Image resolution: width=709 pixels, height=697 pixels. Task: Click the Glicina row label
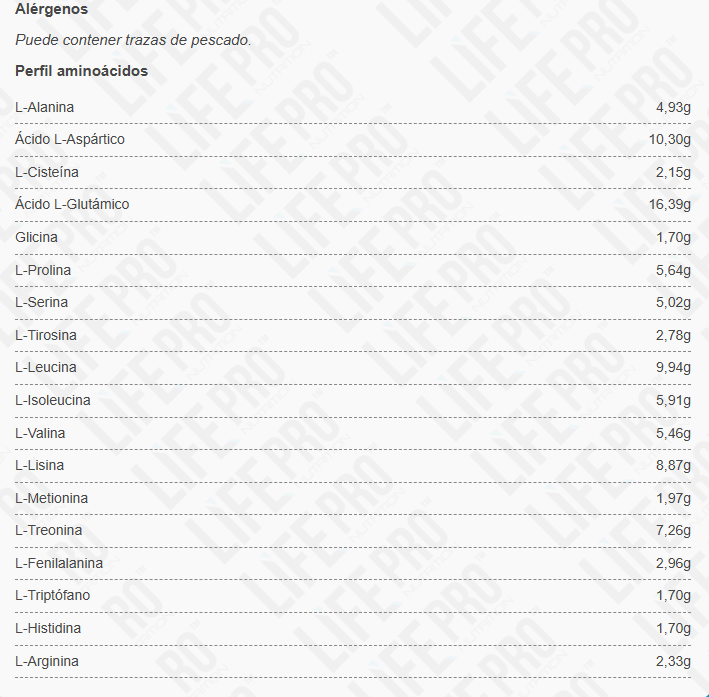coord(37,237)
